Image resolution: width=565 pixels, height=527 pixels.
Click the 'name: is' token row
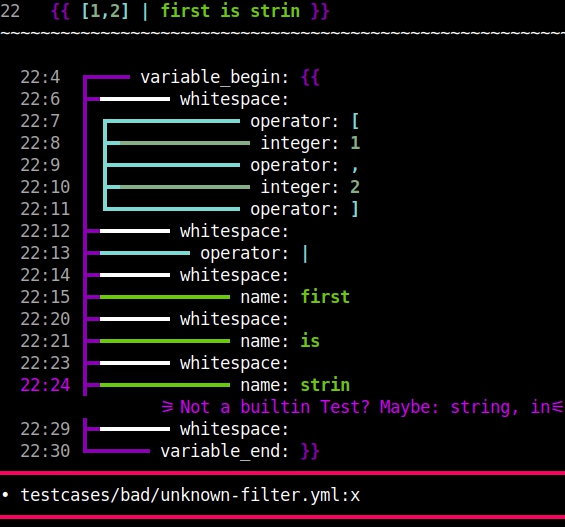click(x=280, y=341)
